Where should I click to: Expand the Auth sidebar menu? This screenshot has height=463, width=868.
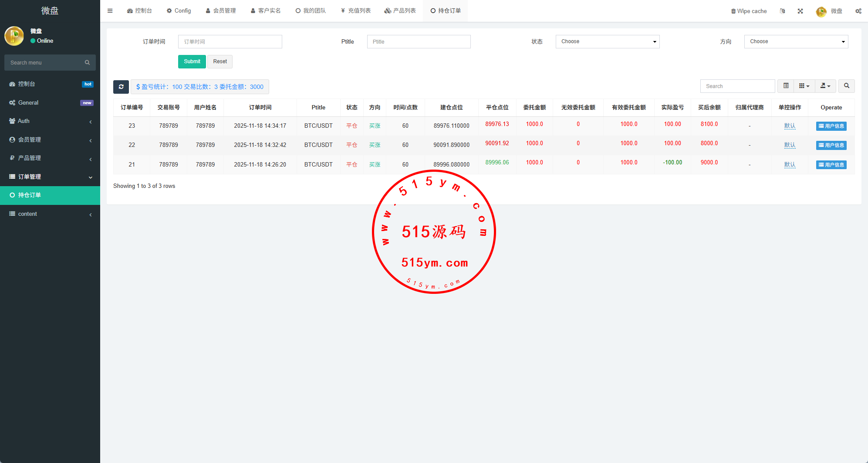coord(50,121)
